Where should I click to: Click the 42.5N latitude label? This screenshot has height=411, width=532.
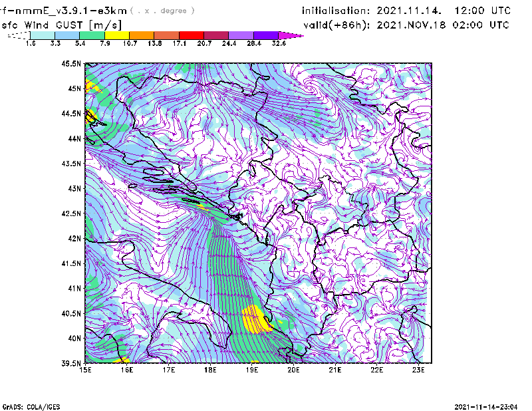pos(71,213)
